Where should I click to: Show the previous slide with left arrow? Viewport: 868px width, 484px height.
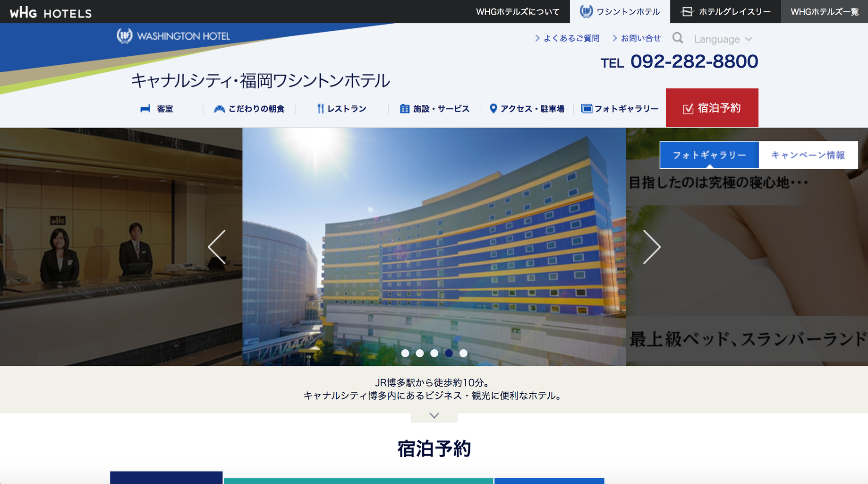[x=217, y=247]
